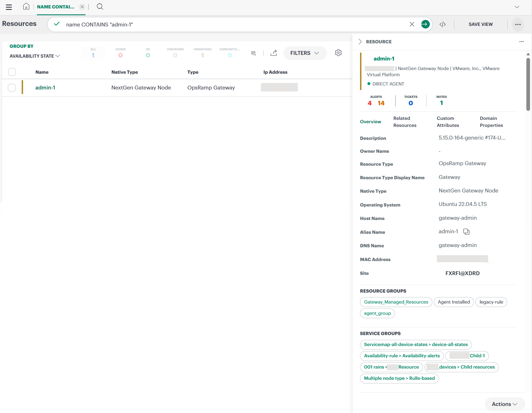Image resolution: width=532 pixels, height=413 pixels.
Task: Click the legacy-rule group chip
Action: point(491,302)
